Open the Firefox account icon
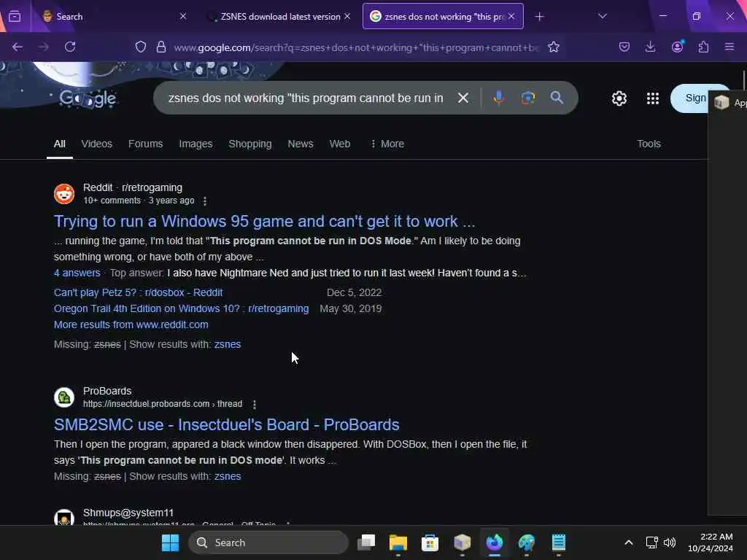Screen dimensions: 747x560 click(x=677, y=47)
